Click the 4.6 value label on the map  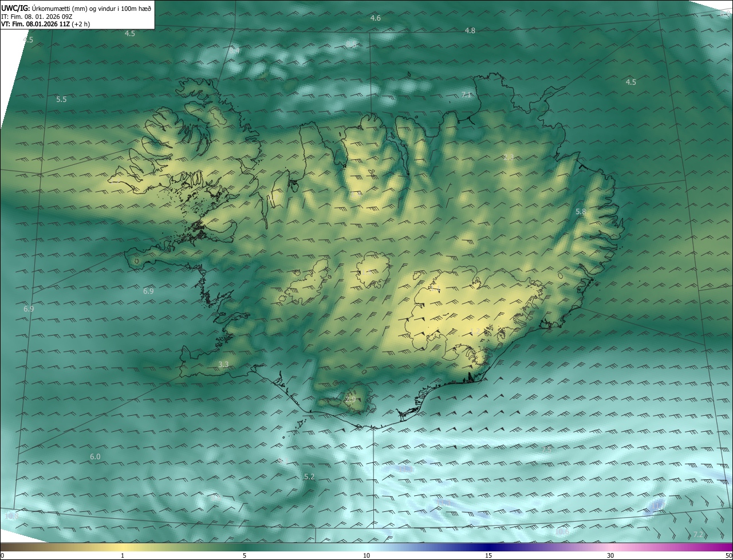(x=376, y=18)
